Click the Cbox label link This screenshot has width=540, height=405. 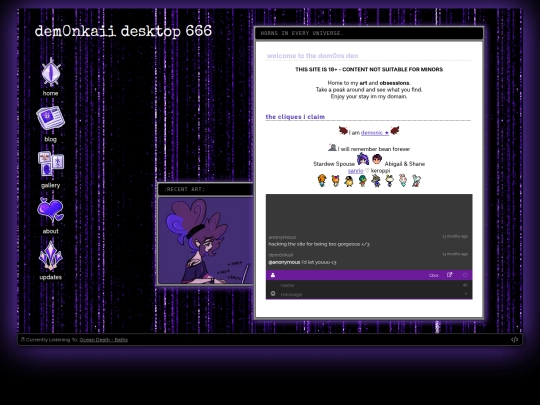[434, 276]
